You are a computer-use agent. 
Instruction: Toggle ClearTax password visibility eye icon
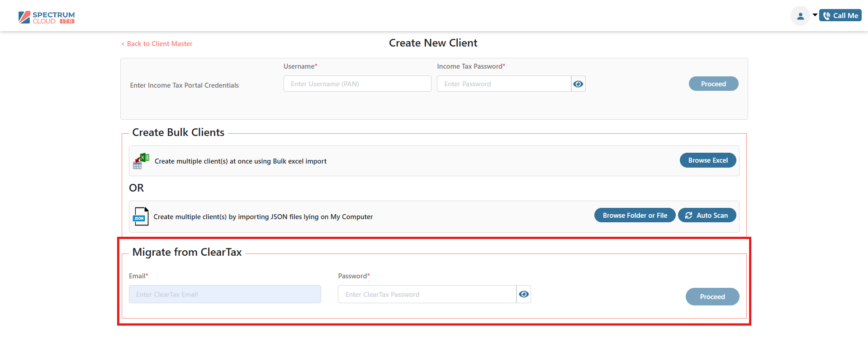tap(523, 295)
